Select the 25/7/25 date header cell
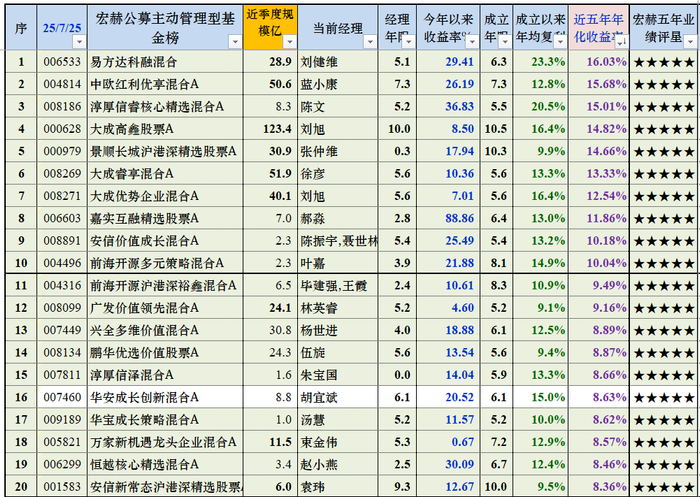This screenshot has width=700, height=497. 62,28
